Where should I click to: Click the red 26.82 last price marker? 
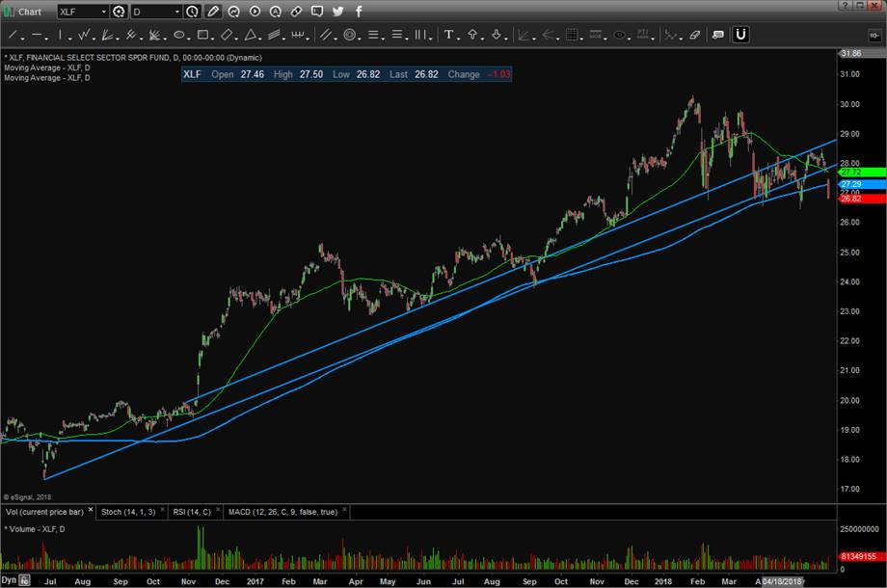(x=862, y=199)
